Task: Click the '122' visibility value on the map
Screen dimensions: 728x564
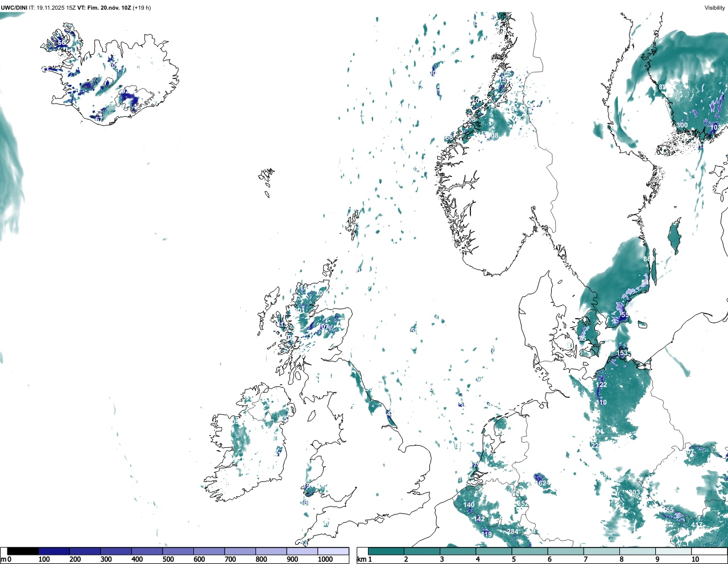Action: 601,385
